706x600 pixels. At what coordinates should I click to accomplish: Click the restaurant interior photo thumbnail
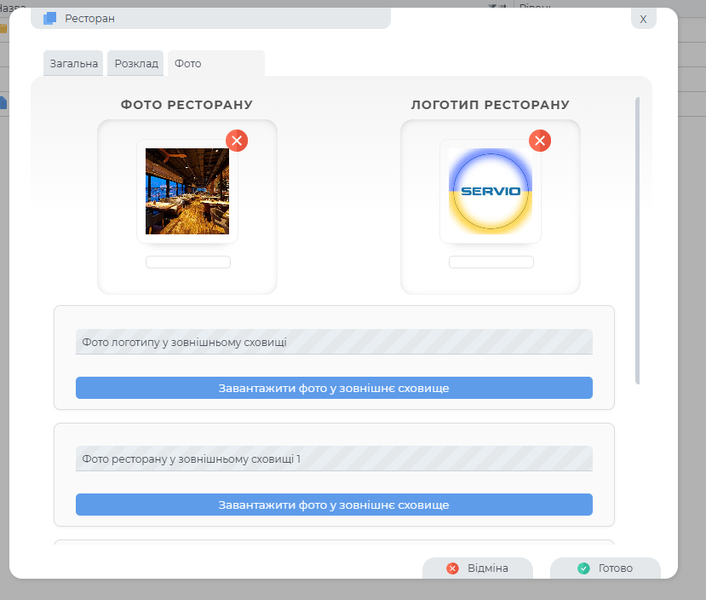pos(187,191)
